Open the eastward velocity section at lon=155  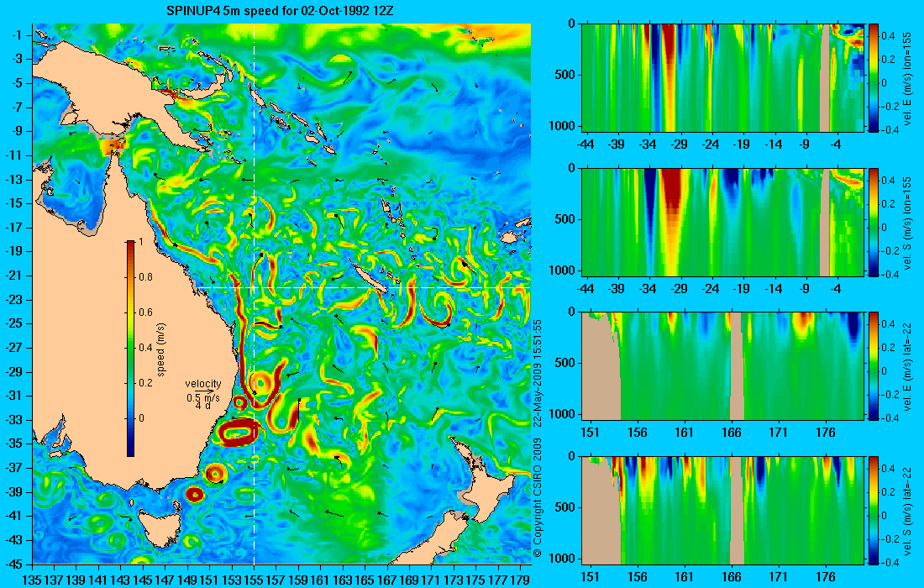pyautogui.click(x=722, y=78)
